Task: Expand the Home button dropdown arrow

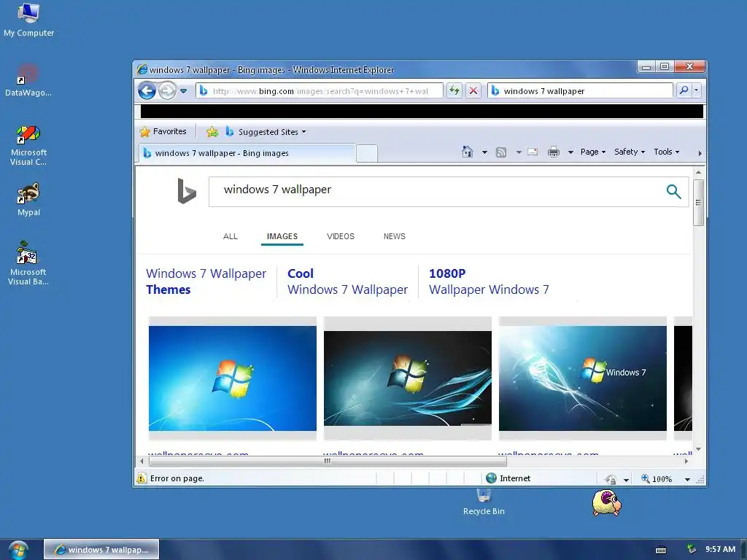Action: [x=484, y=152]
